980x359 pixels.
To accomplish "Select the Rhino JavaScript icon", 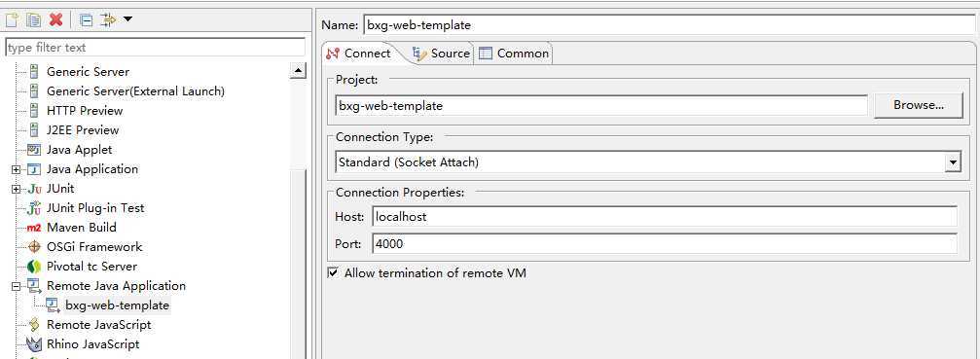I will (34, 344).
